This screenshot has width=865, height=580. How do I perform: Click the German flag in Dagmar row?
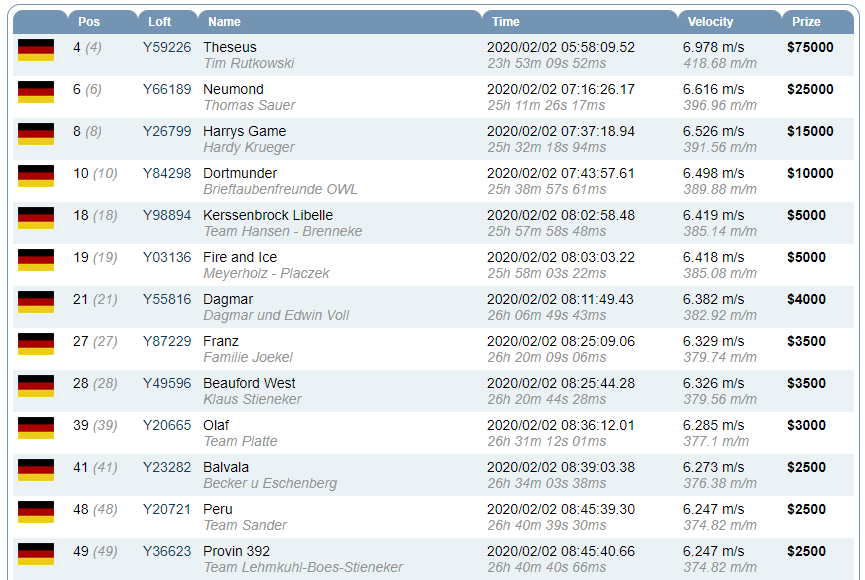click(36, 302)
